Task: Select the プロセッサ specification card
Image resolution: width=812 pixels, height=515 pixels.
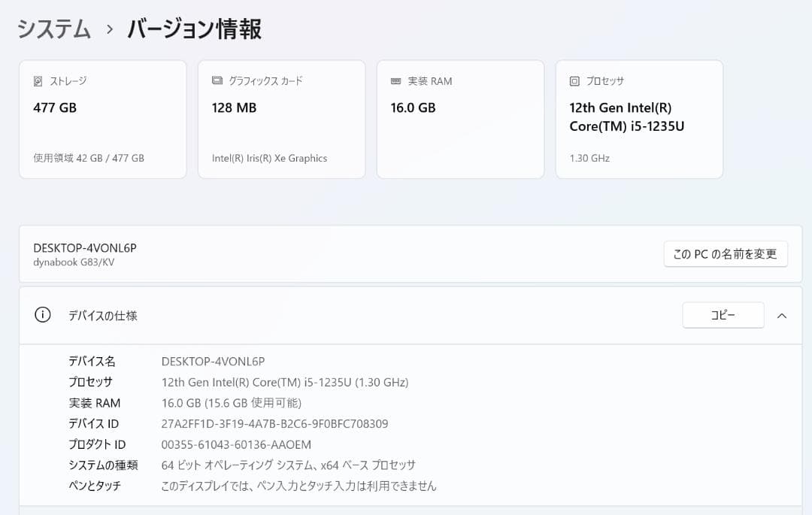Action: point(638,119)
